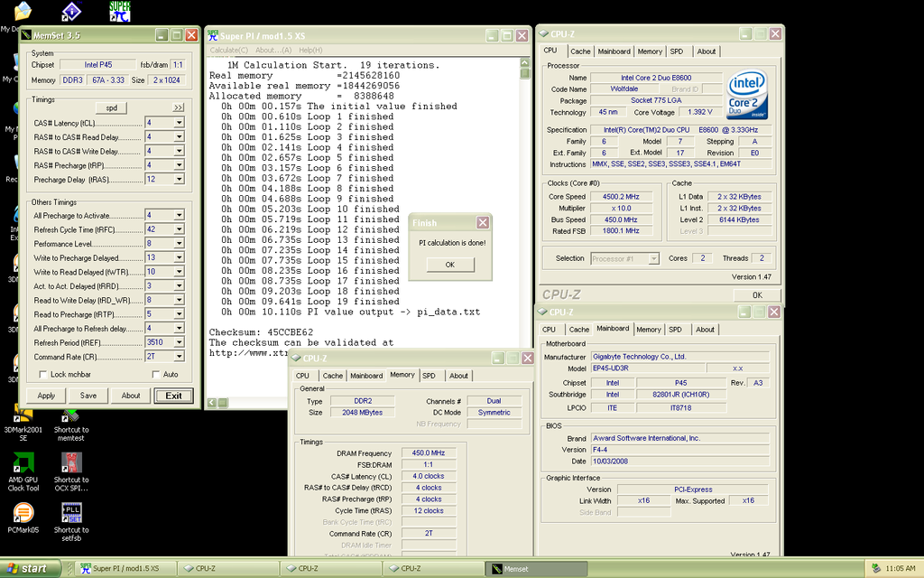Screen dimensions: 924x578
Task: Enable the Auto checkbox in MemSet
Action: [155, 375]
